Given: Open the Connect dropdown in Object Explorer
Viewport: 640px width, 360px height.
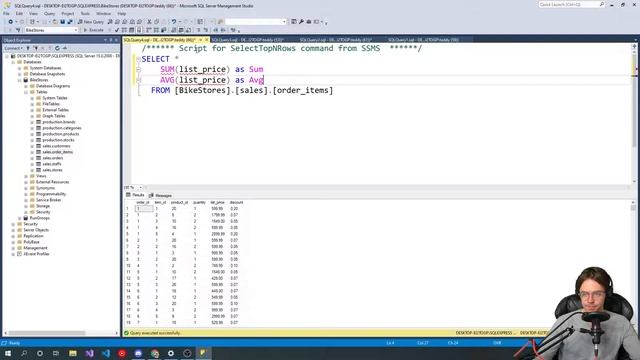Looking at the screenshot, I should [x=13, y=48].
